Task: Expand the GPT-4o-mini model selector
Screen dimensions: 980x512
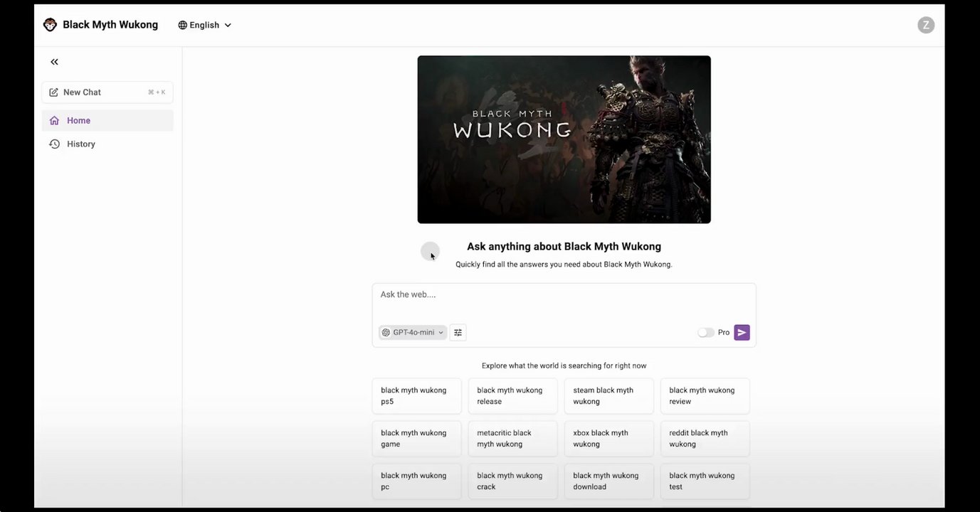Action: 413,332
